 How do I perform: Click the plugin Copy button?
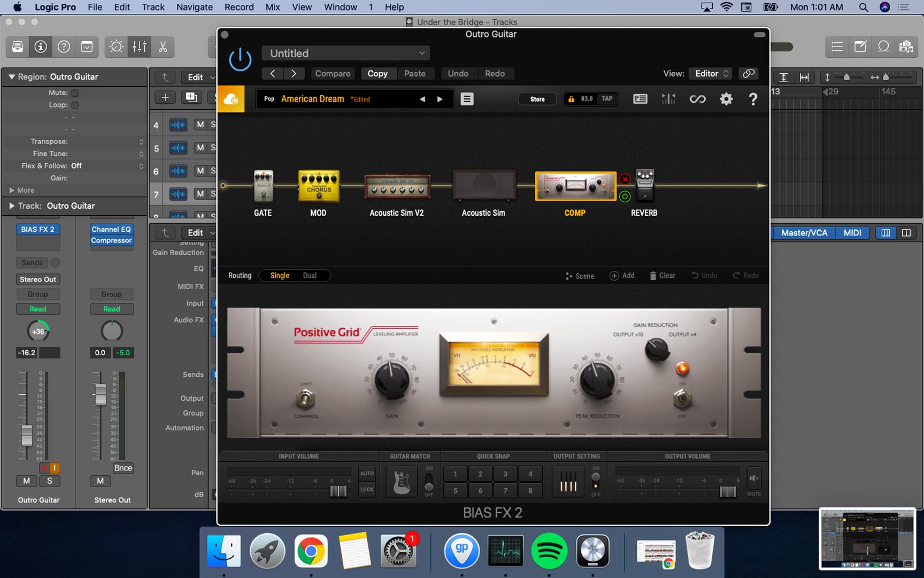[378, 73]
